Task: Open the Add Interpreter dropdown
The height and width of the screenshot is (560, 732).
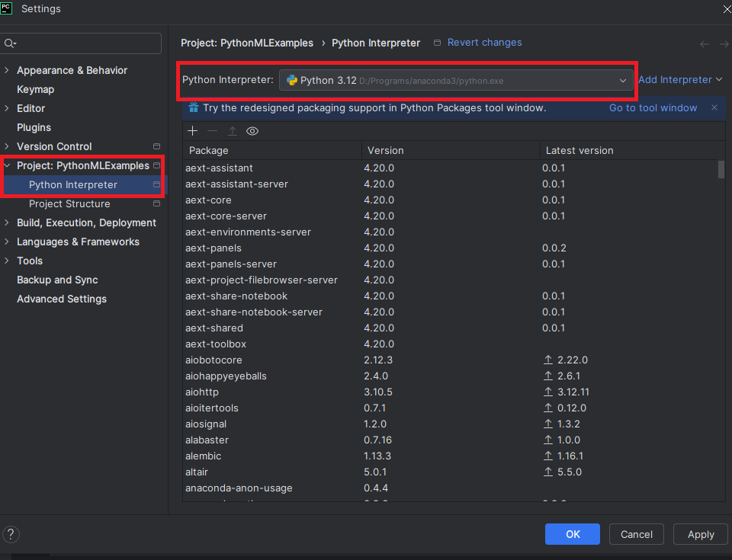Action: (x=680, y=80)
